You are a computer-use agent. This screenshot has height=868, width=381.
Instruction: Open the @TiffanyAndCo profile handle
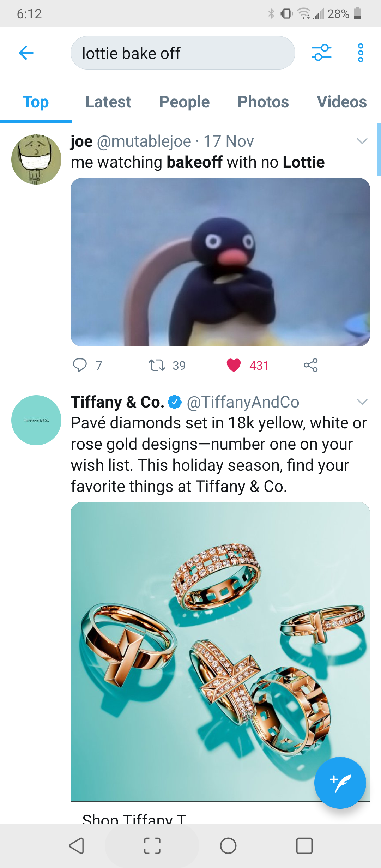point(243,402)
